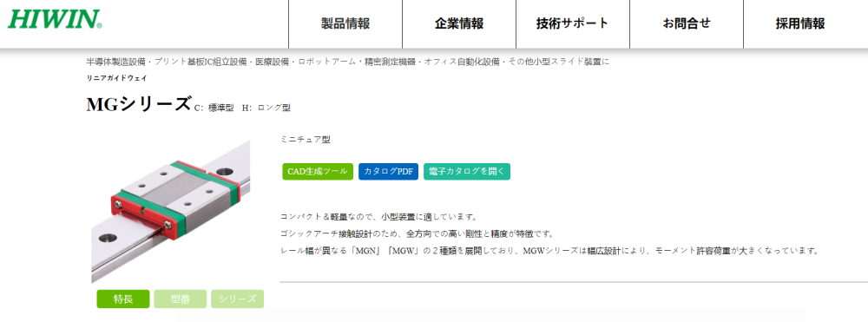Open the お問合せ menu

tap(687, 23)
